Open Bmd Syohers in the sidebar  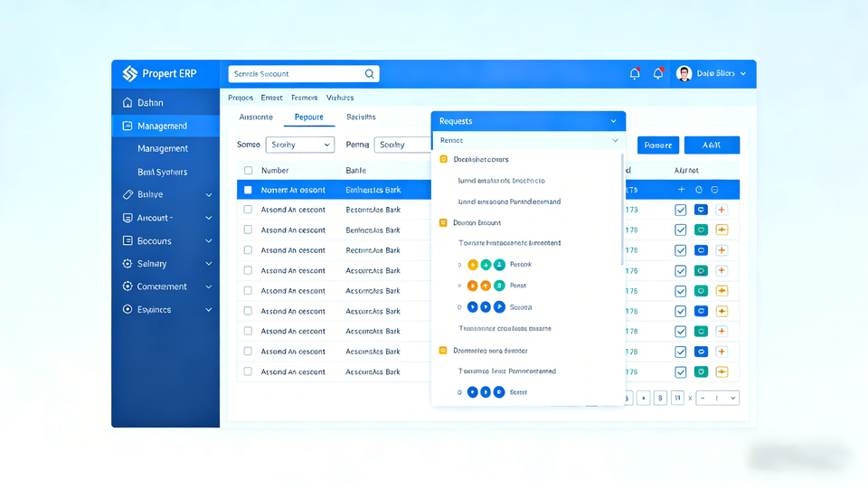162,172
